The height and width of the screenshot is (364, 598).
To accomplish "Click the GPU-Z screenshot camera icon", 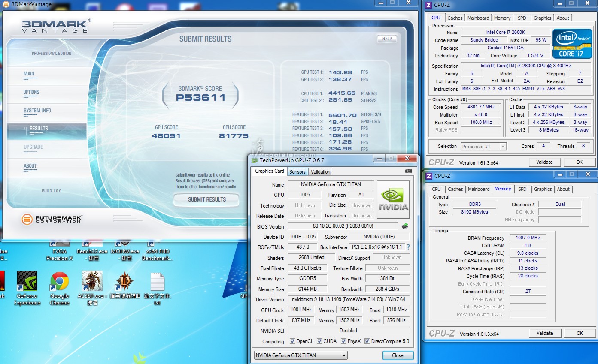I will [x=408, y=171].
